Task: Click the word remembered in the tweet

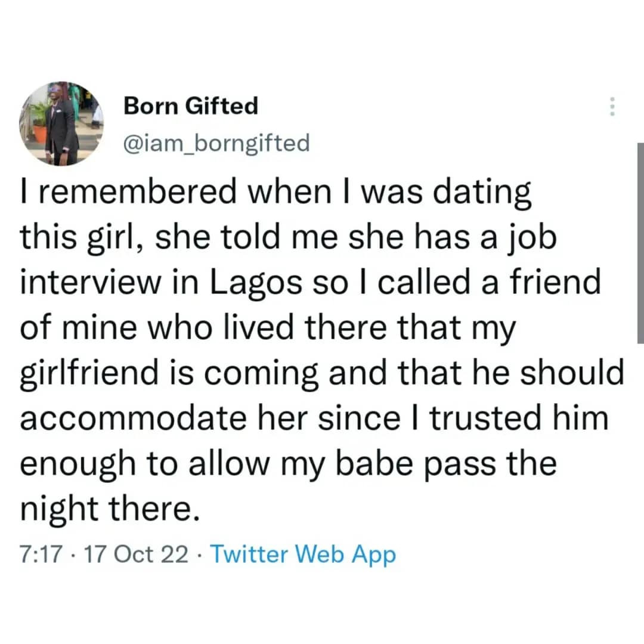Action: (138, 192)
